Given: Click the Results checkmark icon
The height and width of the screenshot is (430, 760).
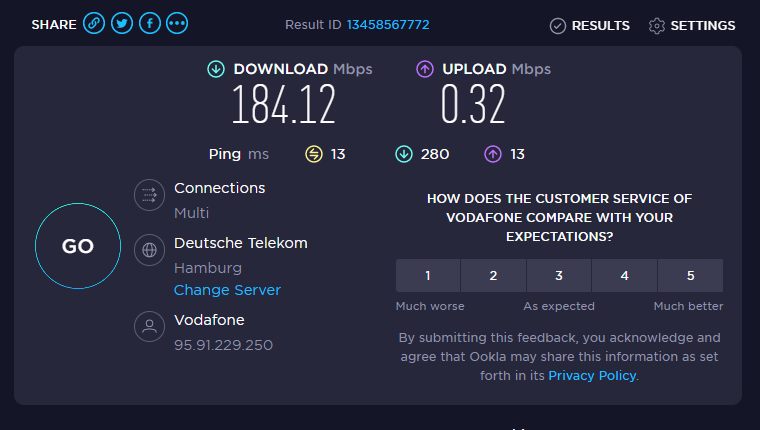Looking at the screenshot, I should [x=557, y=26].
